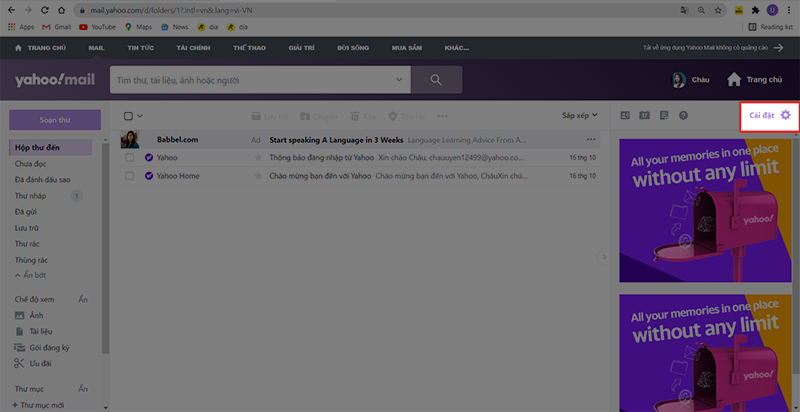The height and width of the screenshot is (412, 800).
Task: Select TIN TỨC nav item
Action: 140,48
